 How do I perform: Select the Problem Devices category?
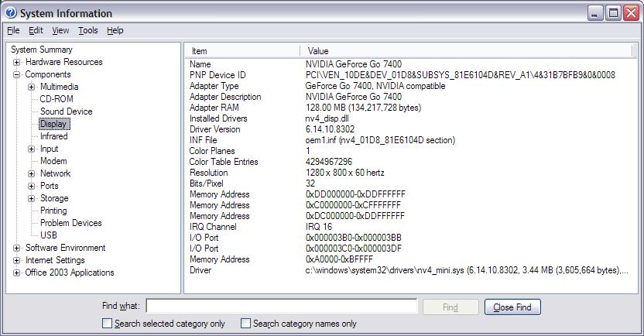pyautogui.click(x=70, y=223)
